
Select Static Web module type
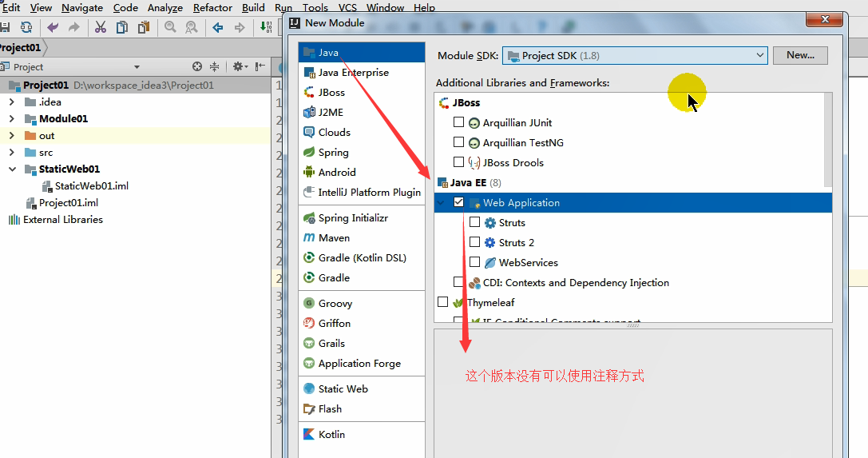pos(362,389)
